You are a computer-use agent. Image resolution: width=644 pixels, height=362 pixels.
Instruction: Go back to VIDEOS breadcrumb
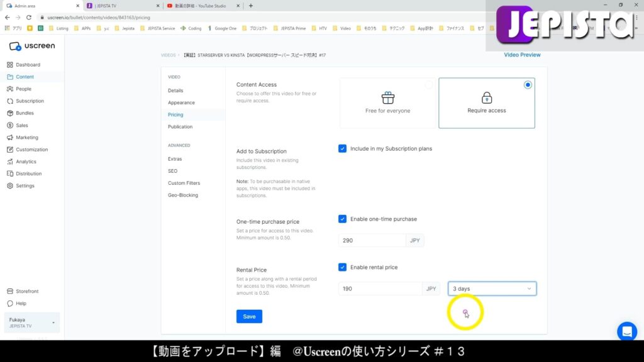point(168,55)
